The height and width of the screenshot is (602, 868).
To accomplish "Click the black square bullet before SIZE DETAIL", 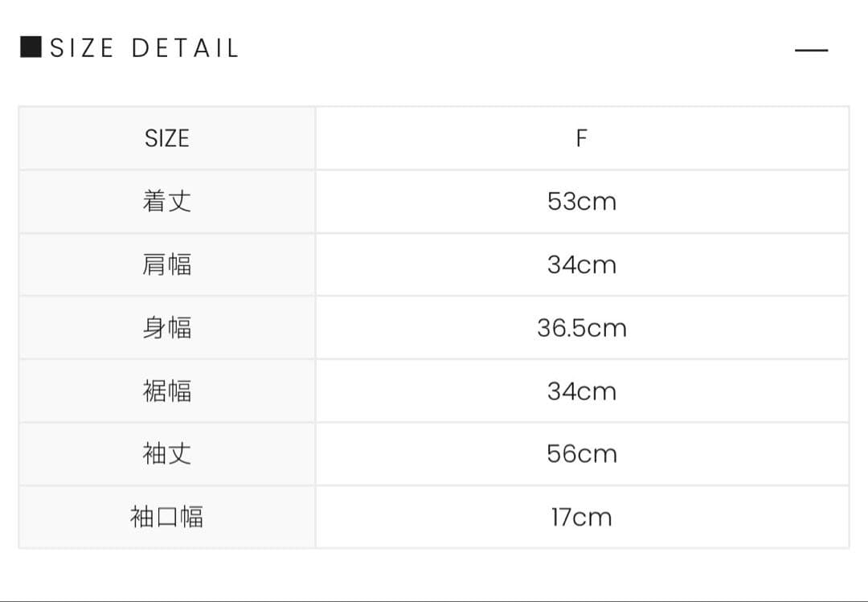I will 31,47.
